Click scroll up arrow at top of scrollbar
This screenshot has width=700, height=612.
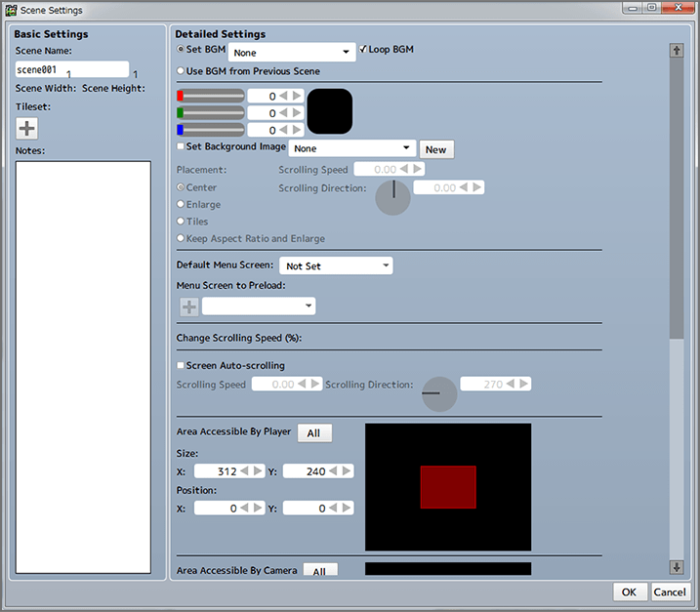(x=676, y=51)
